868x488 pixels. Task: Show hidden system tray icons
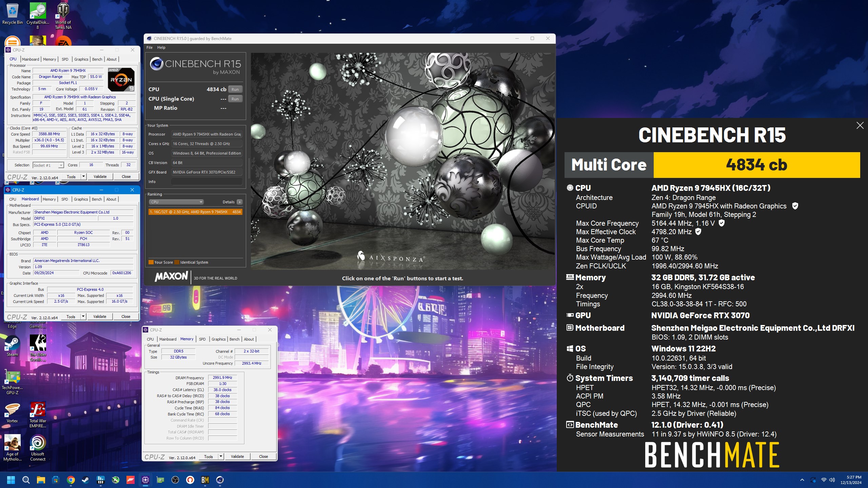[802, 480]
